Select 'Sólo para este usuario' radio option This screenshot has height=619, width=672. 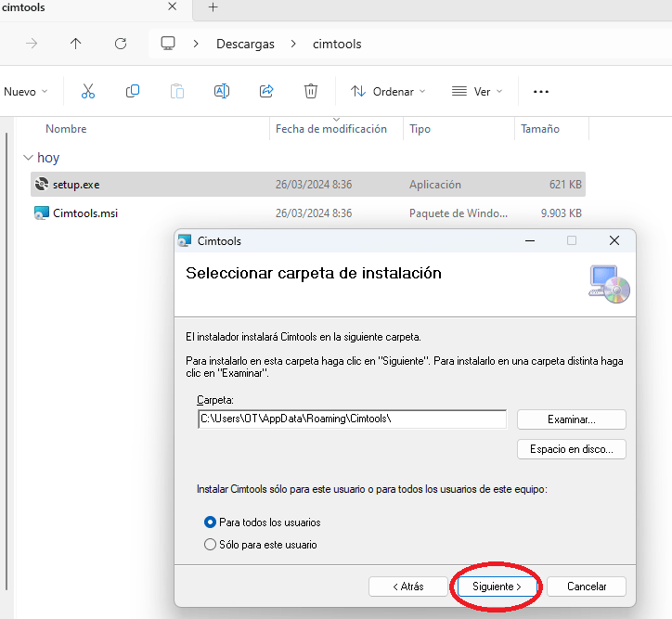[210, 545]
